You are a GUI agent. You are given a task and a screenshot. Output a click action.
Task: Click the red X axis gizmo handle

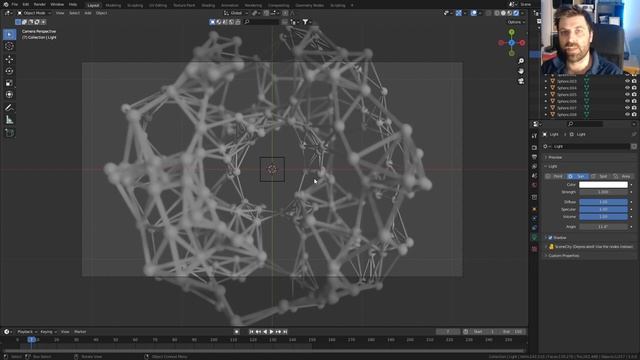(522, 42)
